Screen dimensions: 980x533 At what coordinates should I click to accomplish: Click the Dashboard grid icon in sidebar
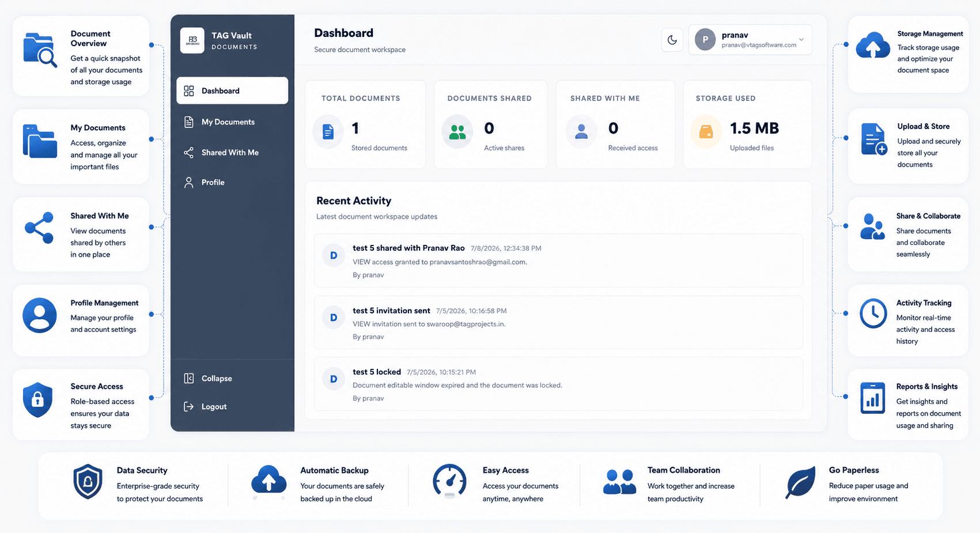pyautogui.click(x=189, y=91)
